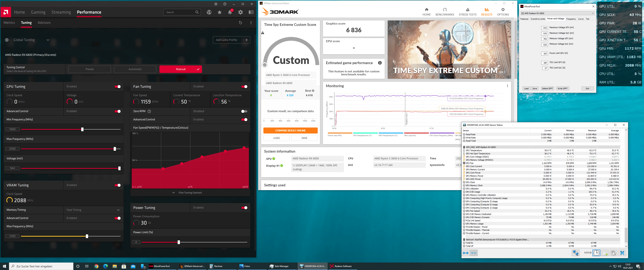
Task: Open Windows Start button
Action: click(4, 266)
